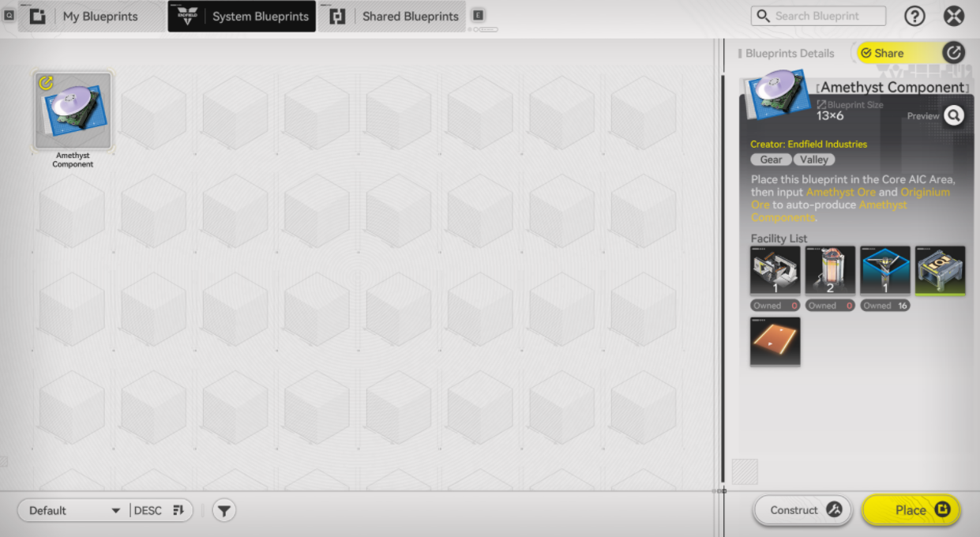980x537 pixels.
Task: Click the Valley tag
Action: [814, 160]
